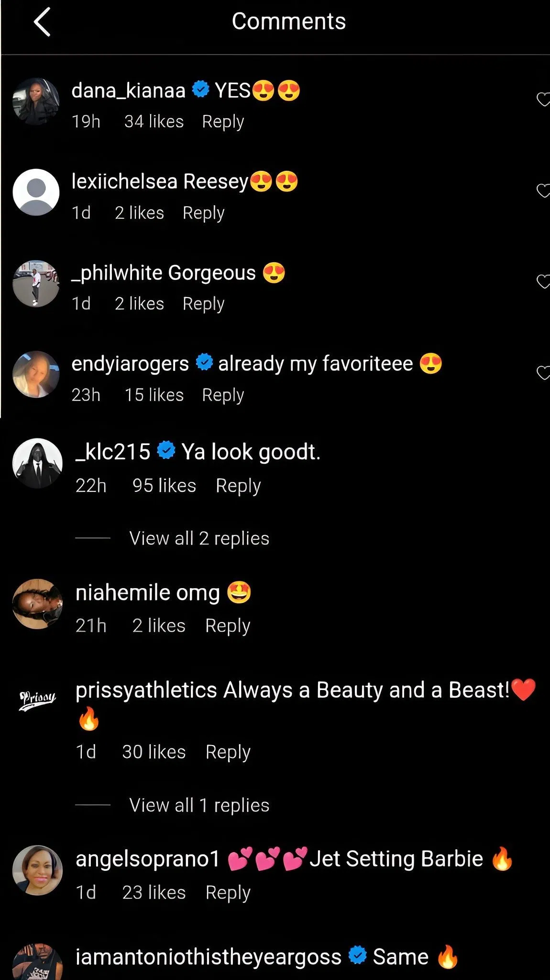
Task: View the 95 likes on _klc215's comment
Action: pos(164,486)
